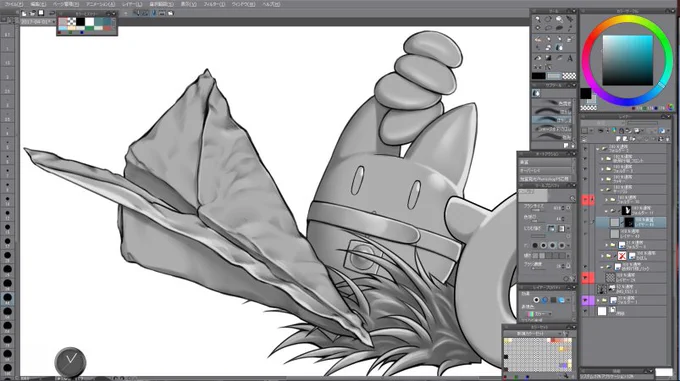Image resolution: width=680 pixels, height=381 pixels.
Task: Open the フィルター(I) menu
Action: [214, 4]
